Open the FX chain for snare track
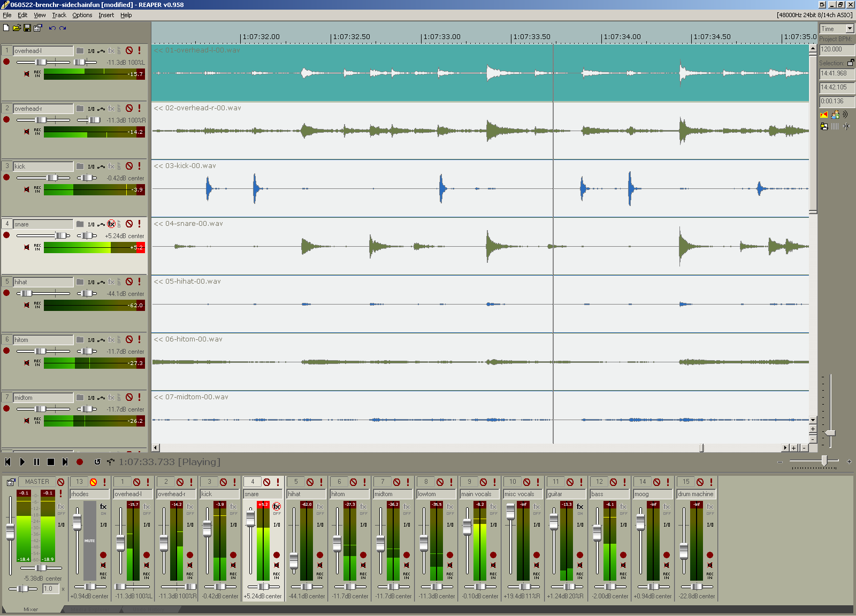Image resolution: width=856 pixels, height=616 pixels. [111, 224]
